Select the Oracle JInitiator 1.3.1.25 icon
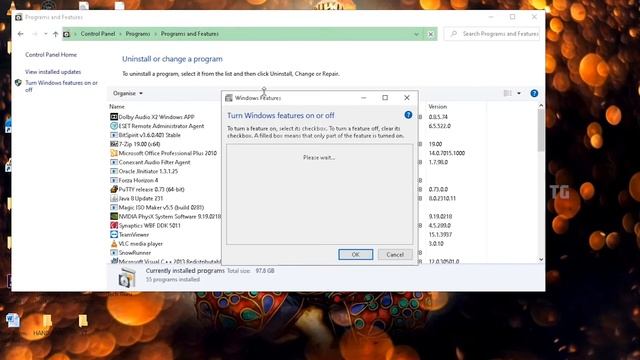The width and height of the screenshot is (640, 360). tap(114, 171)
